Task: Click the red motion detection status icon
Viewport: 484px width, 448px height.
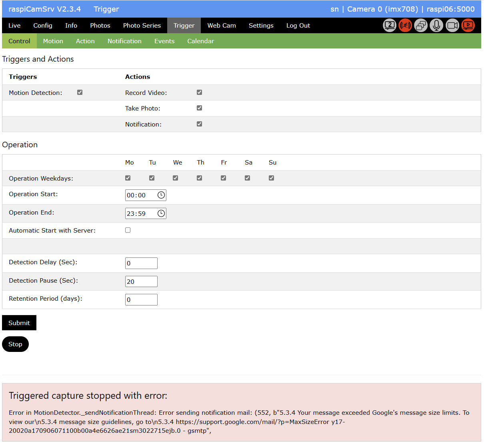Action: tap(405, 26)
